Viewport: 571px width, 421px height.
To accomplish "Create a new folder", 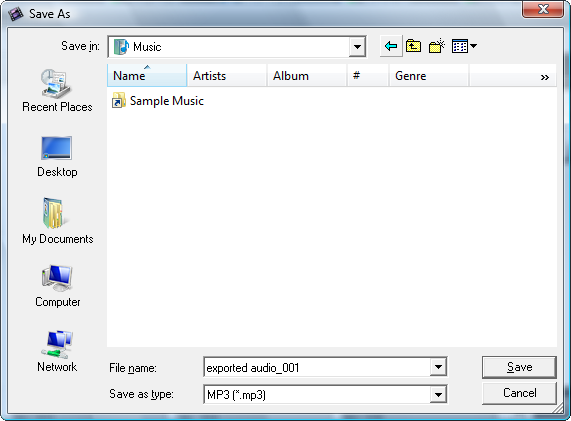I will click(x=437, y=46).
